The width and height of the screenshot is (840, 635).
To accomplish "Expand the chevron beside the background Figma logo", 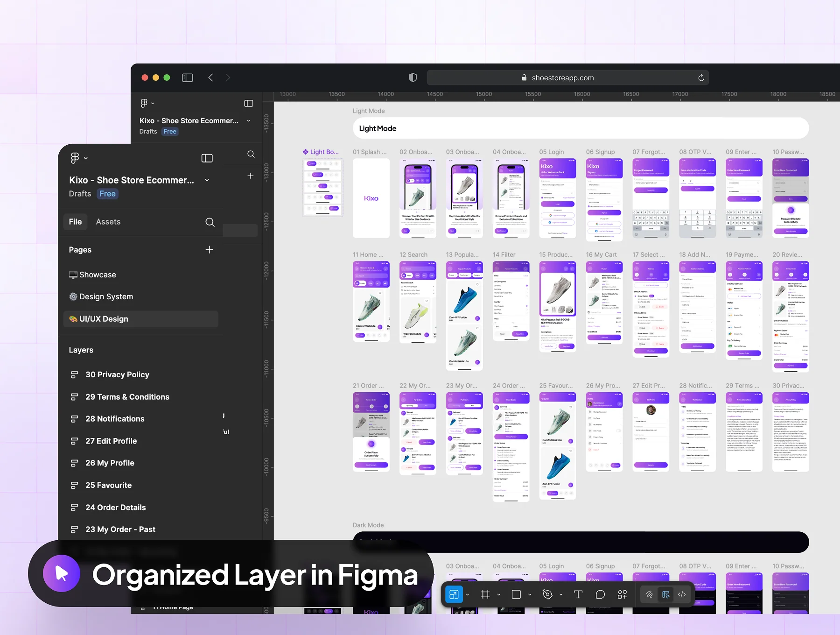I will point(153,103).
